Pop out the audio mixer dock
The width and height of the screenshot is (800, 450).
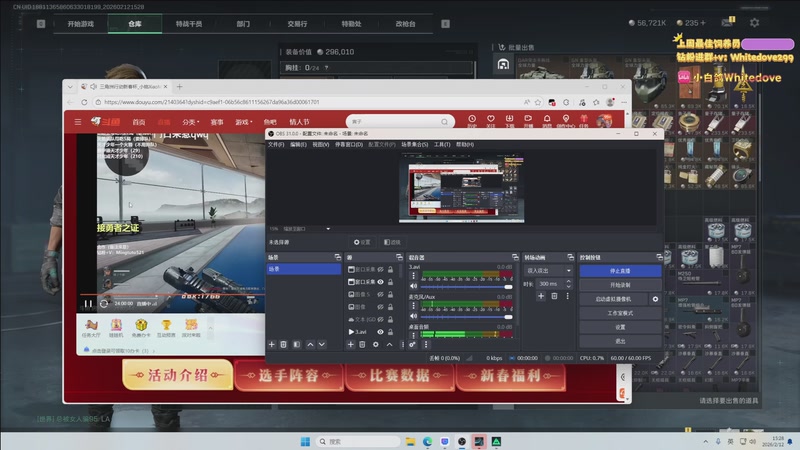coord(515,257)
